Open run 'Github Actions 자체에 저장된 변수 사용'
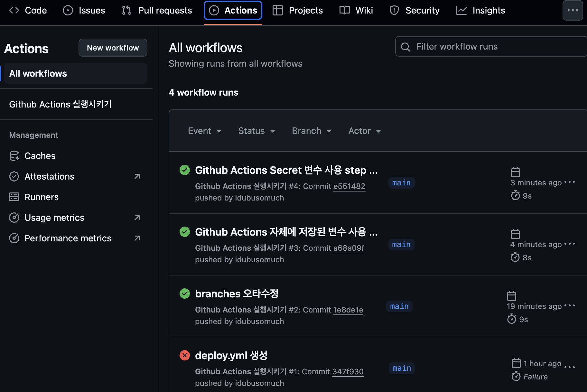Screen dimensions: 587x392 tap(286, 232)
